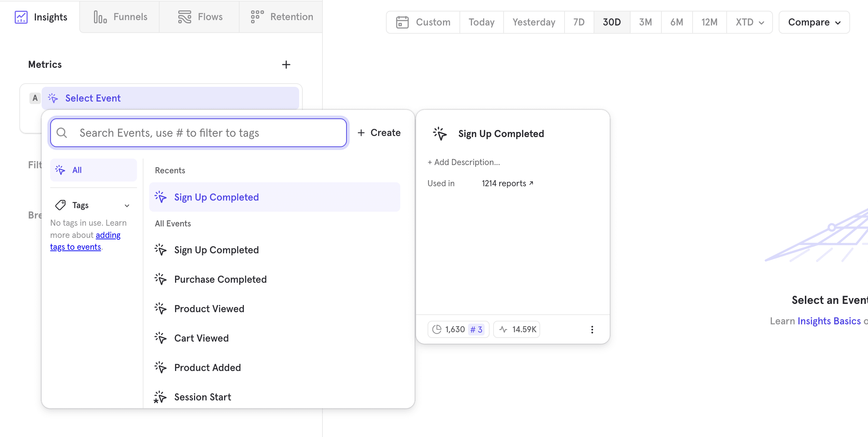The image size is (868, 437).
Task: Click the Purchase Completed event icon
Action: (x=160, y=279)
